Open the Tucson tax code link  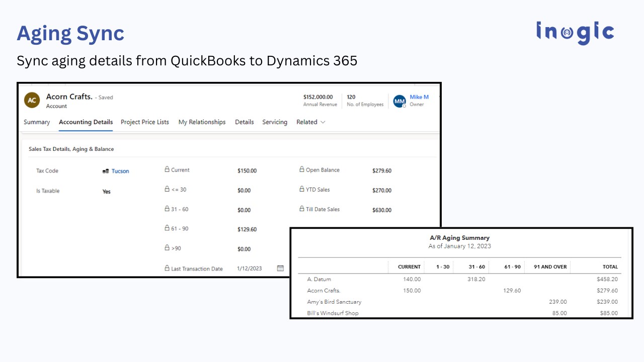[x=120, y=171]
